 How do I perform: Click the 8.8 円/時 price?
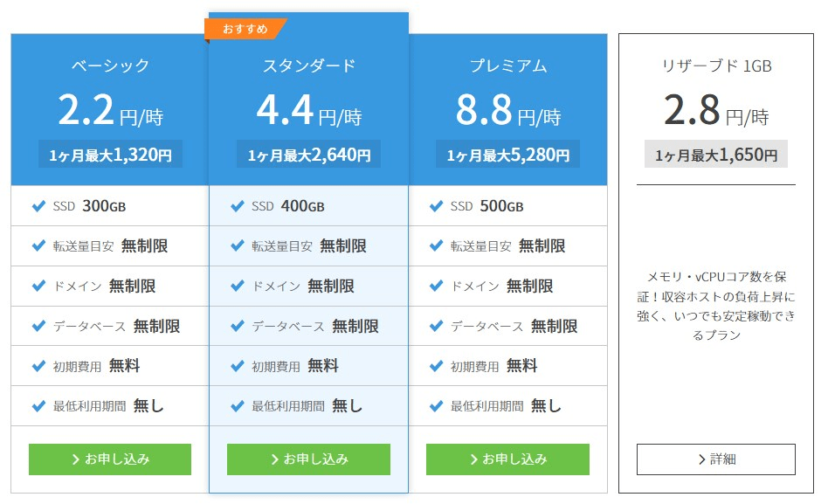(x=508, y=110)
